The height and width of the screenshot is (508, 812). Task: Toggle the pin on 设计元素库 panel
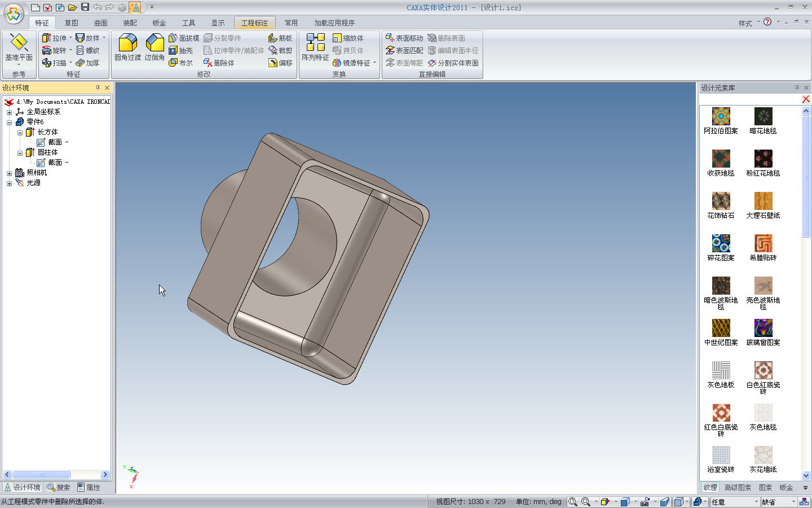(797, 87)
